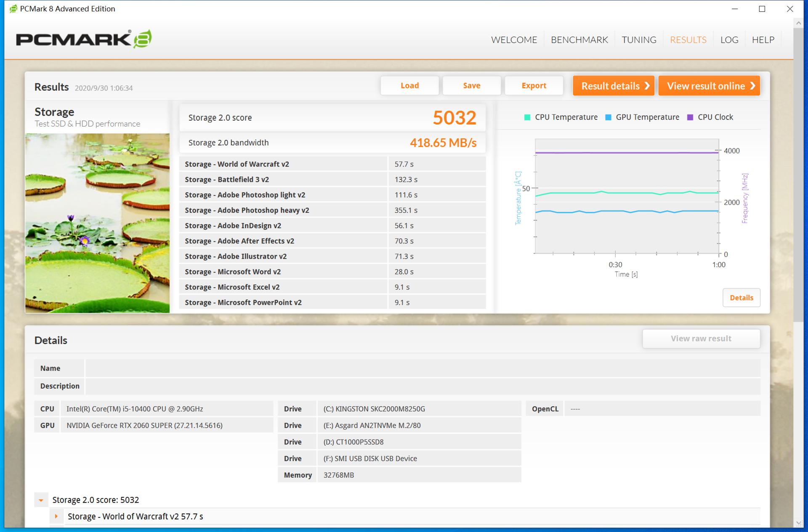Click the PCMark title bar app icon

(x=13, y=9)
